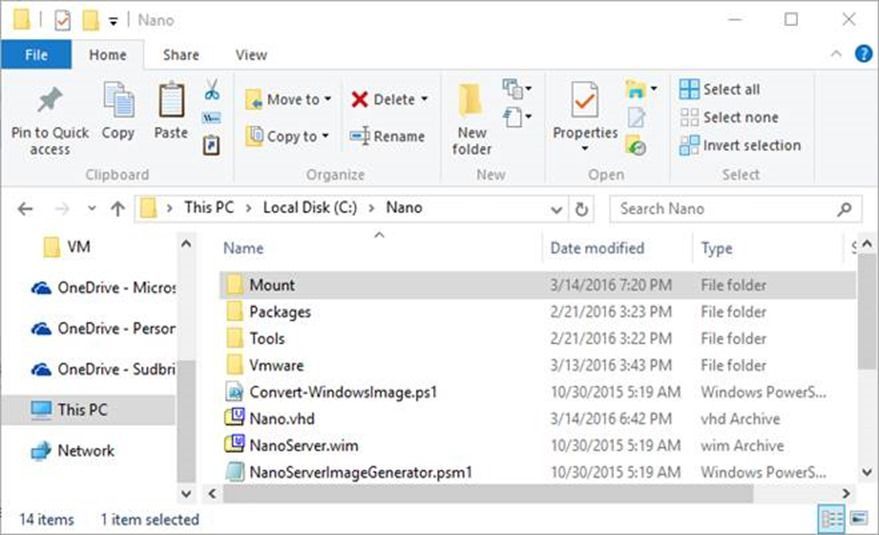The image size is (879, 535).
Task: Select the NanoServer.wim file icon
Action: coord(235,445)
